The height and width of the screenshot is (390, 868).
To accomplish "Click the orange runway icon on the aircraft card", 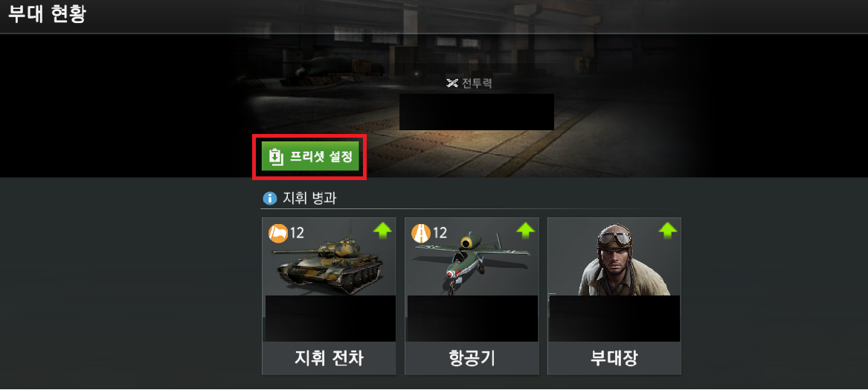I will [421, 233].
